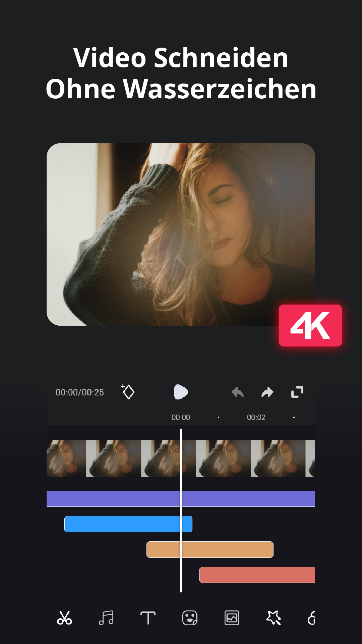Open the picture-in-picture image tool
This screenshot has width=362, height=644.
pyautogui.click(x=232, y=618)
